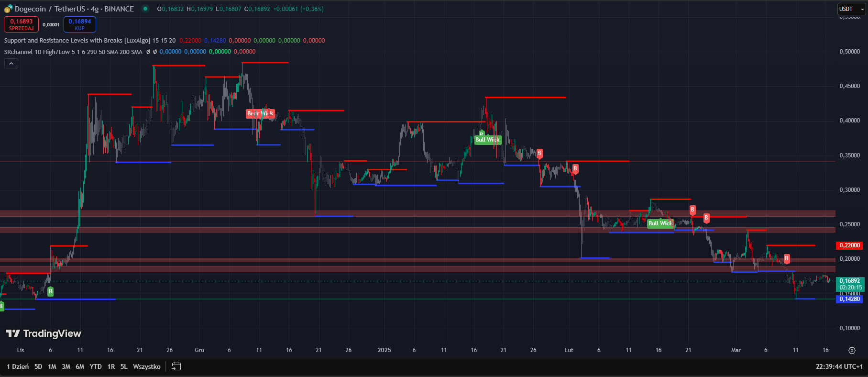Open the go-to-date calendar icon
The height and width of the screenshot is (377, 868).
[x=176, y=366]
